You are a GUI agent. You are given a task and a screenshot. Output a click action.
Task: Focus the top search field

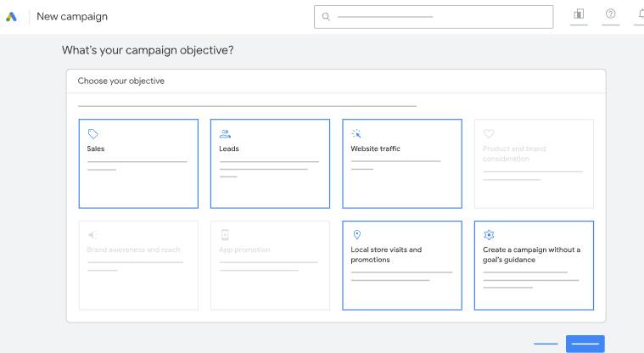[434, 17]
